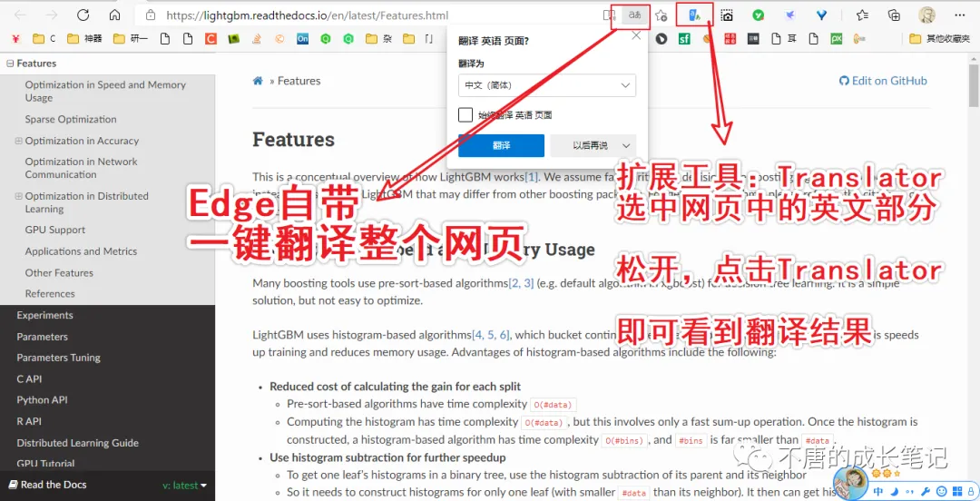Click the 中 input method indicator

pos(878,491)
